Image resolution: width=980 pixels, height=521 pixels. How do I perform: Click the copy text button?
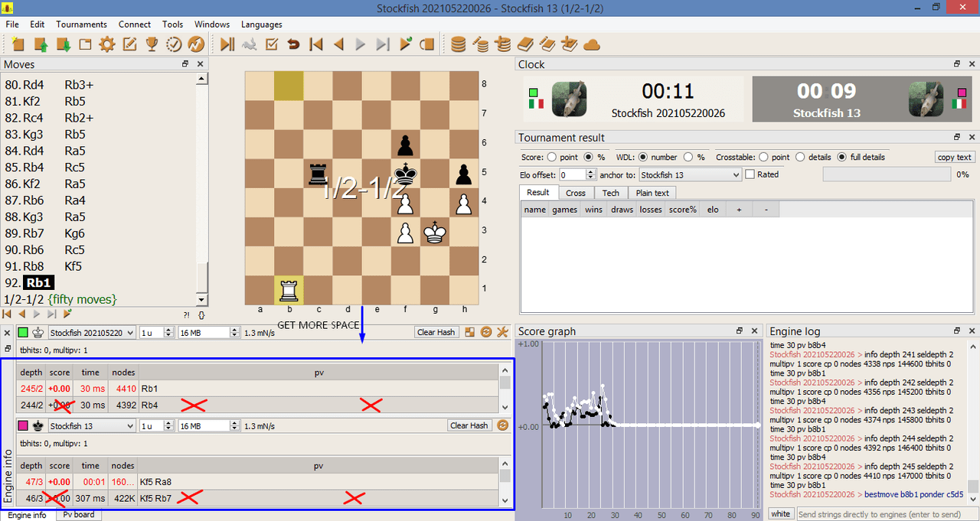[955, 157]
